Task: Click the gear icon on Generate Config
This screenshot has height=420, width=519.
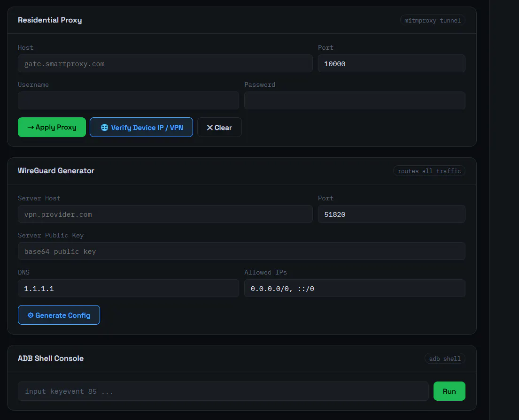Action: pyautogui.click(x=31, y=315)
